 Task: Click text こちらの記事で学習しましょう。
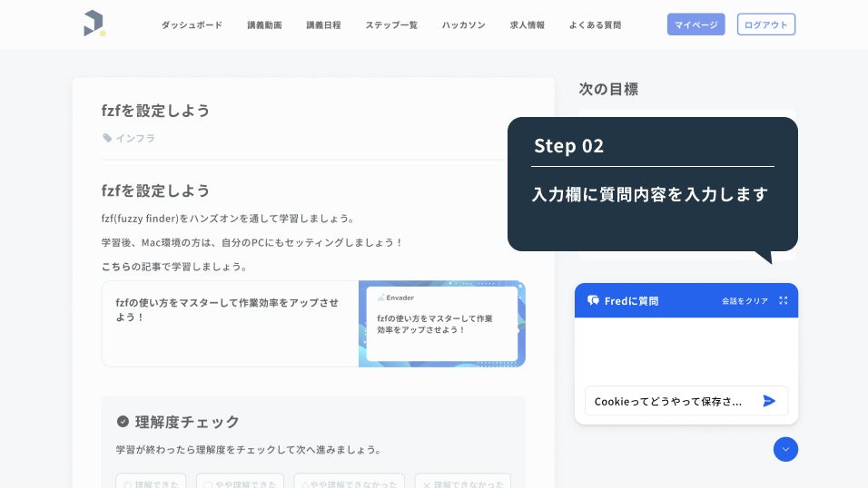coord(175,267)
